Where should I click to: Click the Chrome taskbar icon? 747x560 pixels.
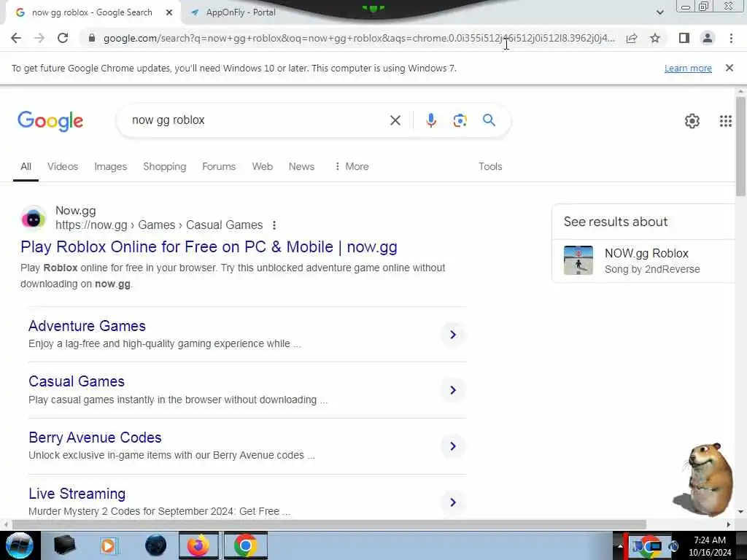pyautogui.click(x=245, y=545)
